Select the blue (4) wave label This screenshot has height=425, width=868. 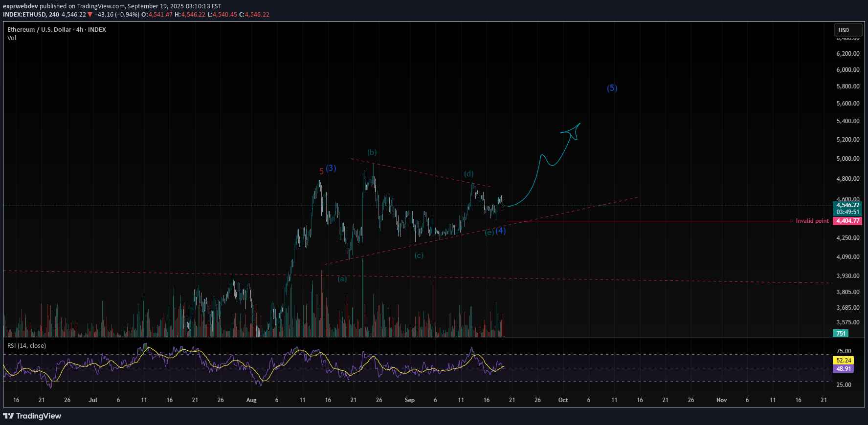tap(501, 231)
